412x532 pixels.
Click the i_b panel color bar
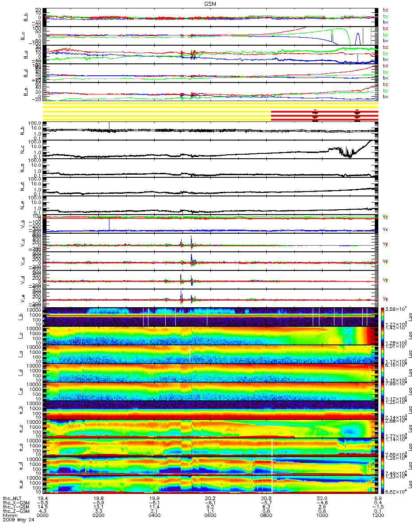[383, 317]
